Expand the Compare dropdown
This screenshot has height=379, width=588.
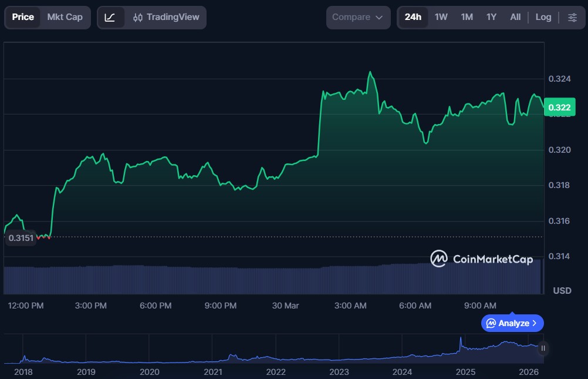coord(358,17)
